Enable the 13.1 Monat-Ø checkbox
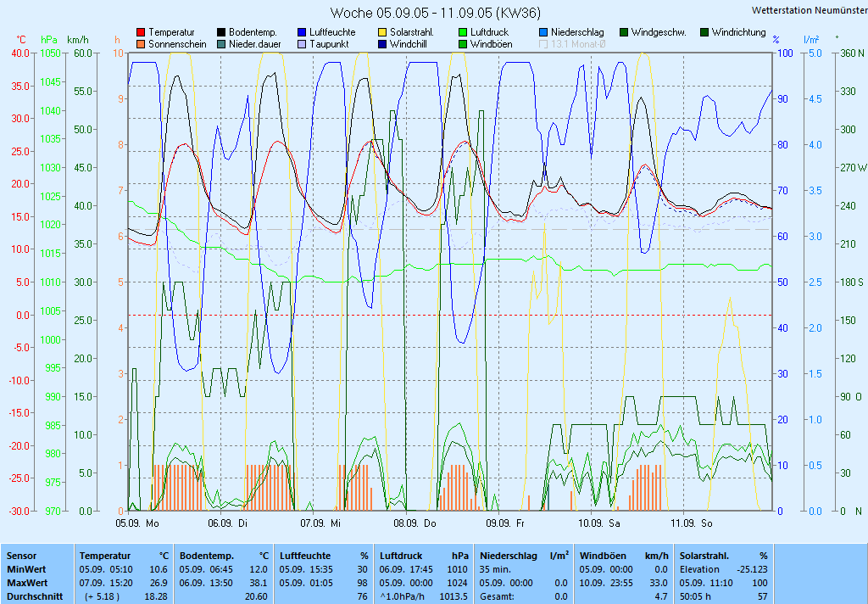The image size is (868, 604). click(543, 44)
